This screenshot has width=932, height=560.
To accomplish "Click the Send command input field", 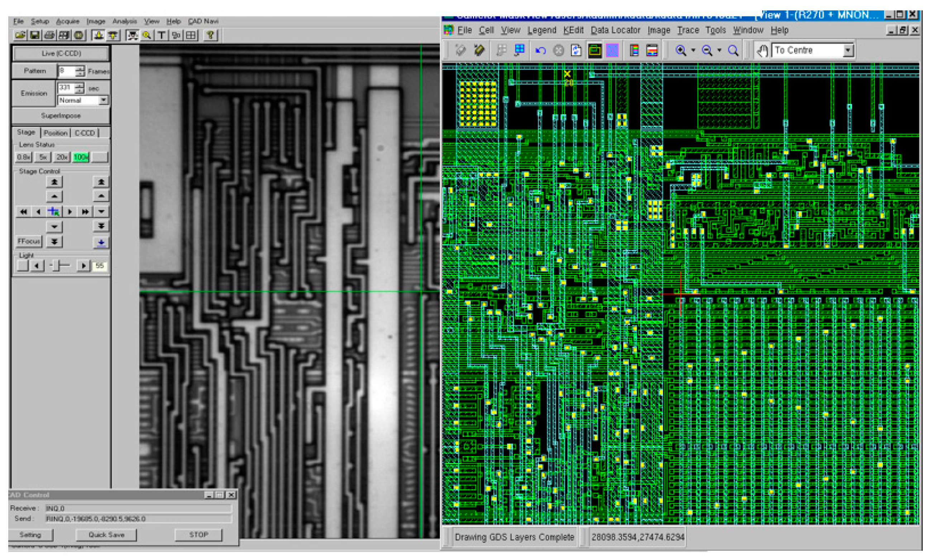I will pyautogui.click(x=140, y=518).
